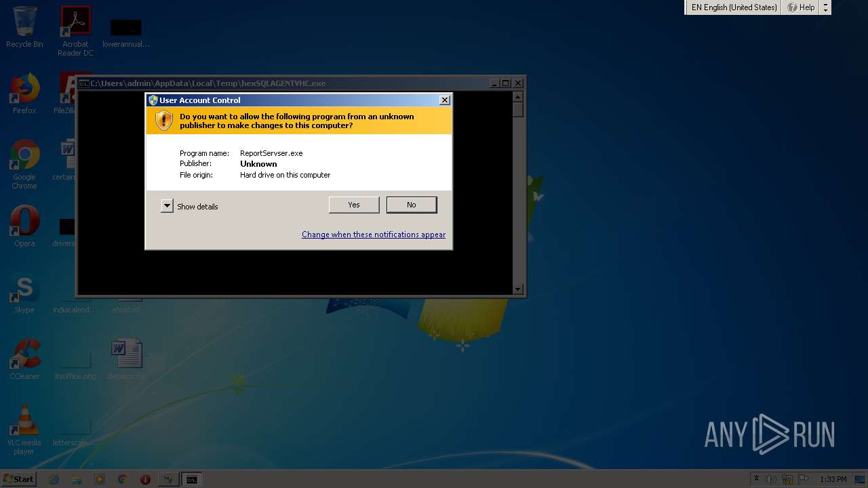Image resolution: width=868 pixels, height=488 pixels.
Task: Launch CCleaner from the desktop
Action: click(x=24, y=359)
